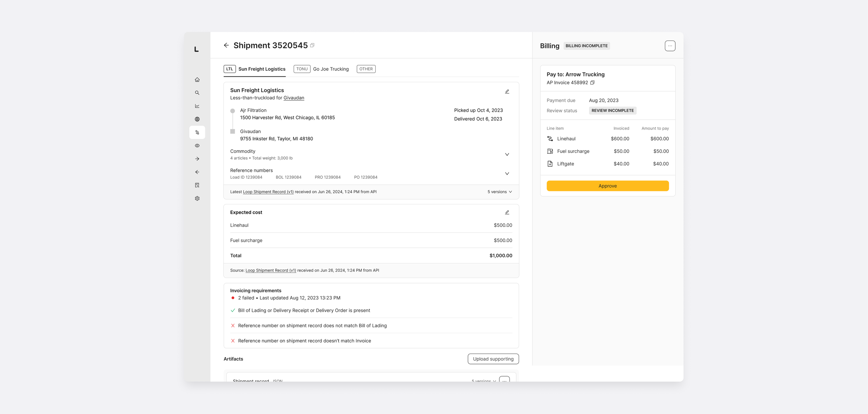Expand the Commodity section
This screenshot has width=868, height=414.
(507, 154)
